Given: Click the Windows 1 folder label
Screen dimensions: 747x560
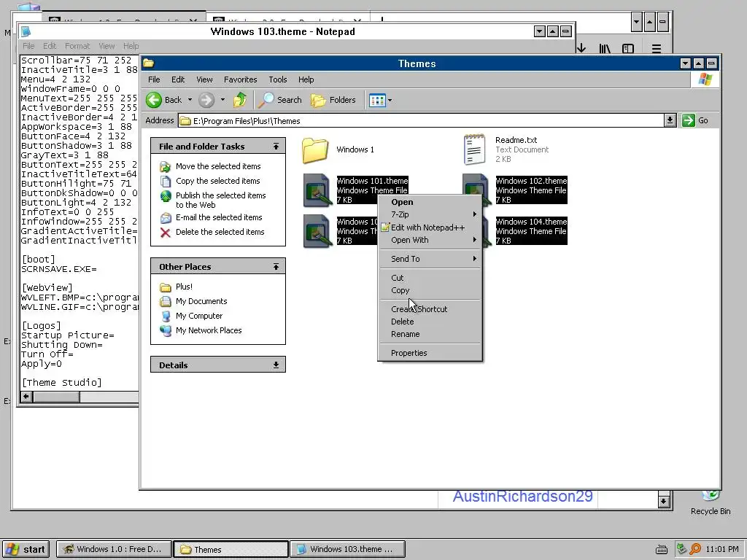Looking at the screenshot, I should pyautogui.click(x=355, y=149).
